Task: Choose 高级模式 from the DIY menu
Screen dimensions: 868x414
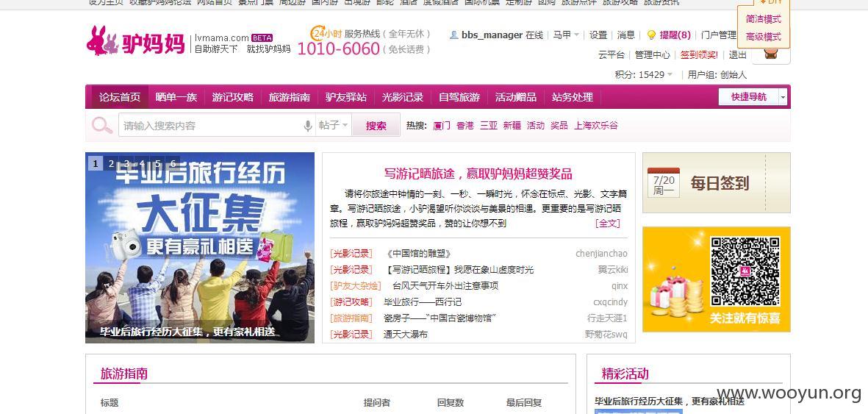Action: pyautogui.click(x=764, y=37)
